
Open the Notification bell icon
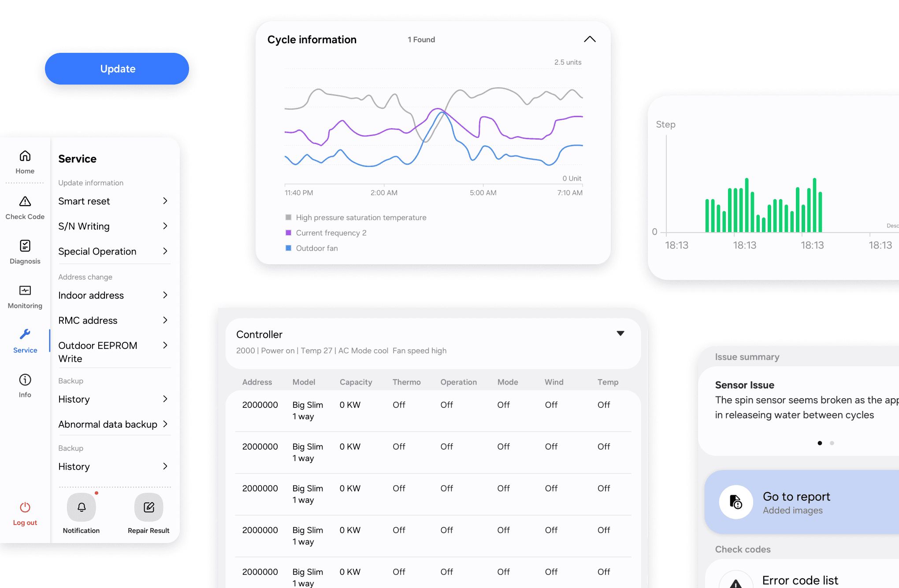(x=82, y=507)
